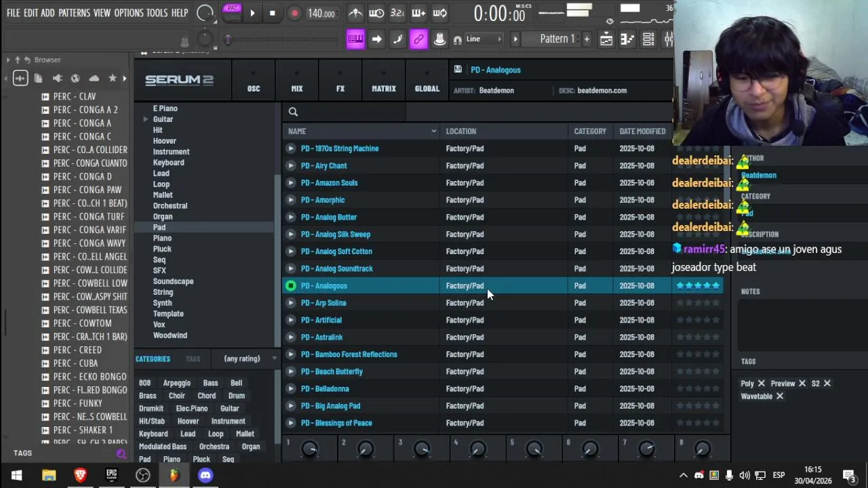This screenshot has width=868, height=488.
Task: Open the OPTIONS menu
Action: pos(128,13)
